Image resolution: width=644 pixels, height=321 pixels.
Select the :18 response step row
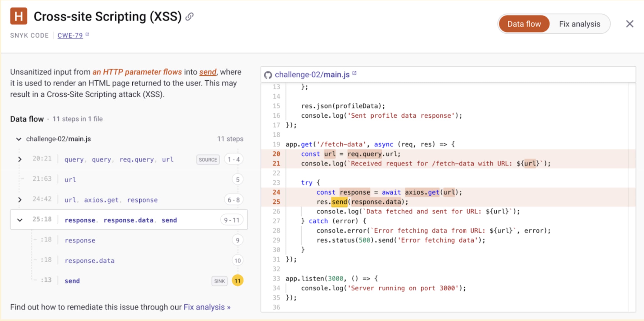click(129, 240)
